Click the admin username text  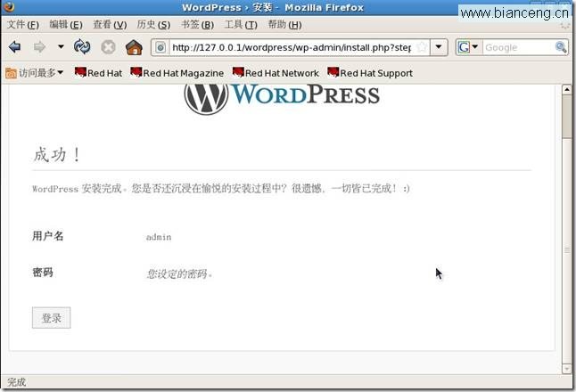159,237
